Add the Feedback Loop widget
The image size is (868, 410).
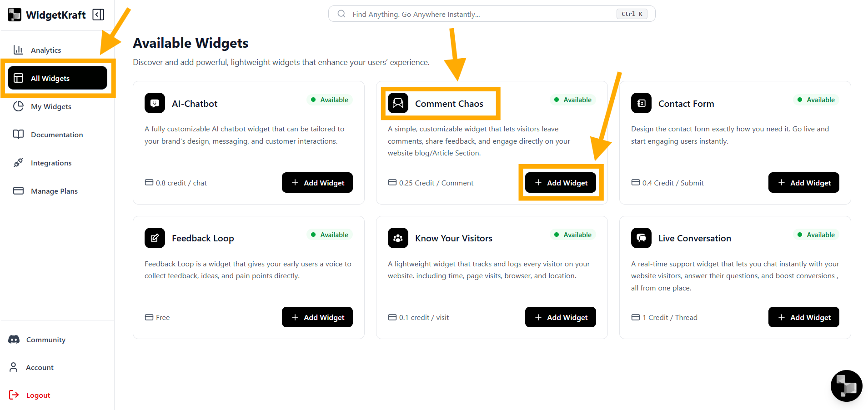317,317
